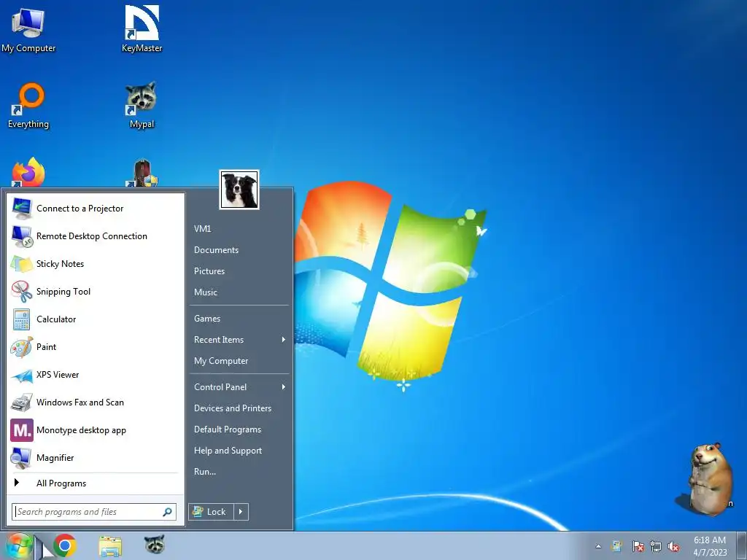This screenshot has width=747, height=560.
Task: Open the clock showing 6:18 AM
Action: click(x=710, y=546)
